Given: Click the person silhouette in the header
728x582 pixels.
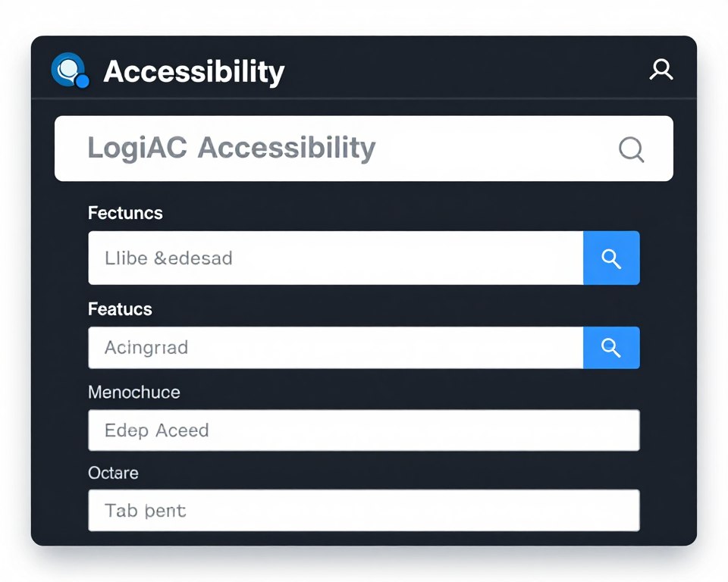Looking at the screenshot, I should tap(661, 69).
